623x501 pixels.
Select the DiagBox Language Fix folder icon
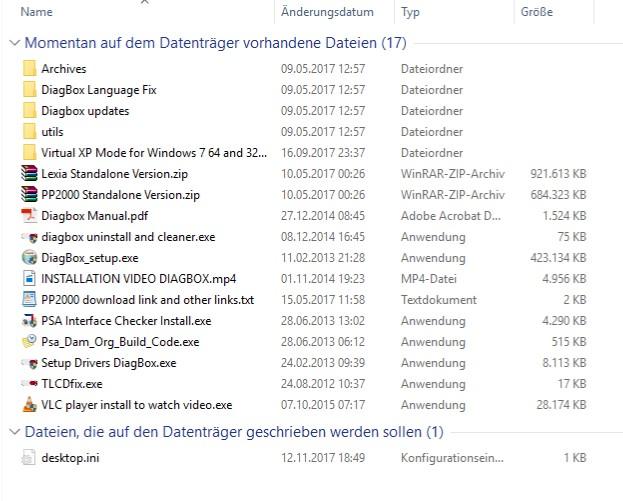click(29, 89)
